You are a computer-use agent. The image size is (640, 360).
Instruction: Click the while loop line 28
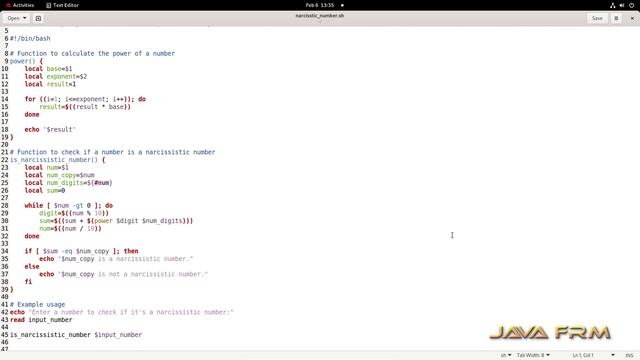point(69,206)
